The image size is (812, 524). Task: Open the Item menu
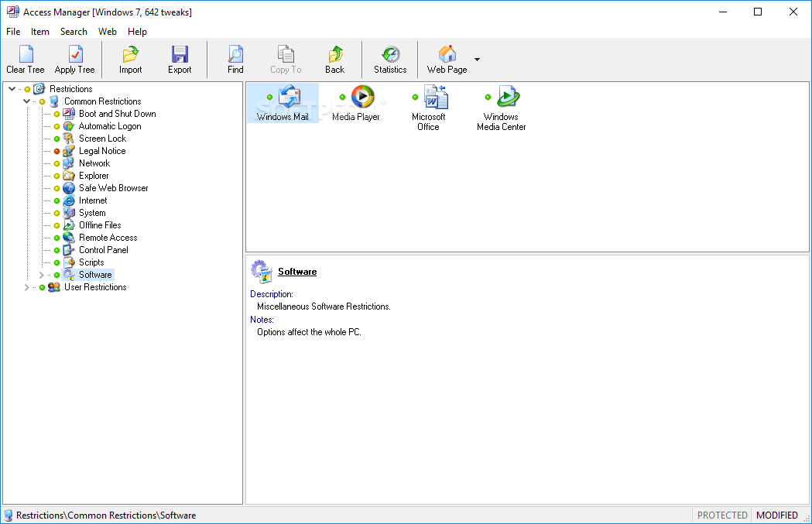(x=40, y=32)
